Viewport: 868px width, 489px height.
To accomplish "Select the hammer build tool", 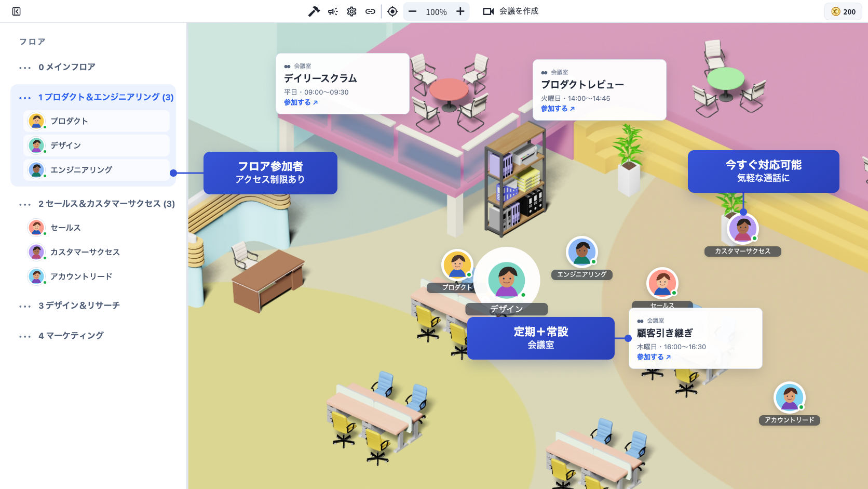I will 314,11.
